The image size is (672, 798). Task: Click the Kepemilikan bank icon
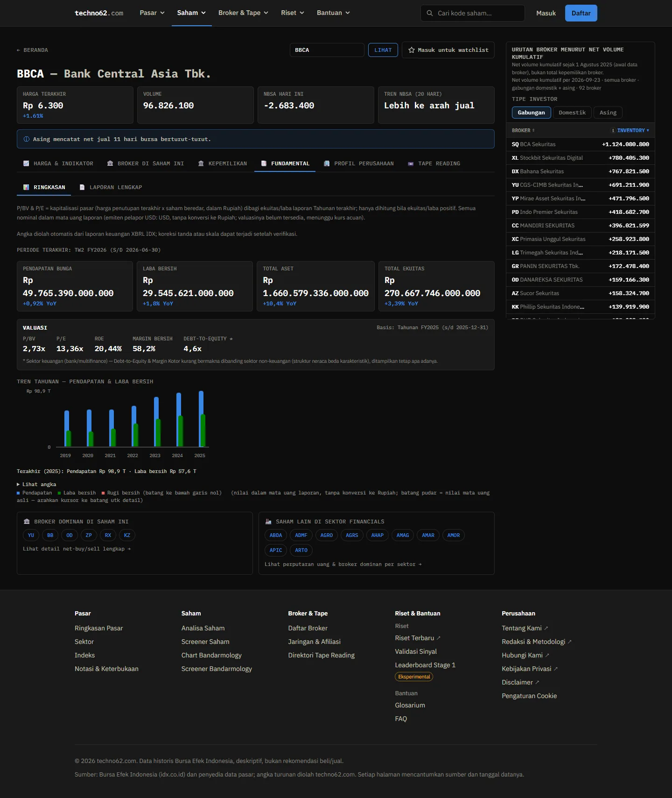click(201, 163)
